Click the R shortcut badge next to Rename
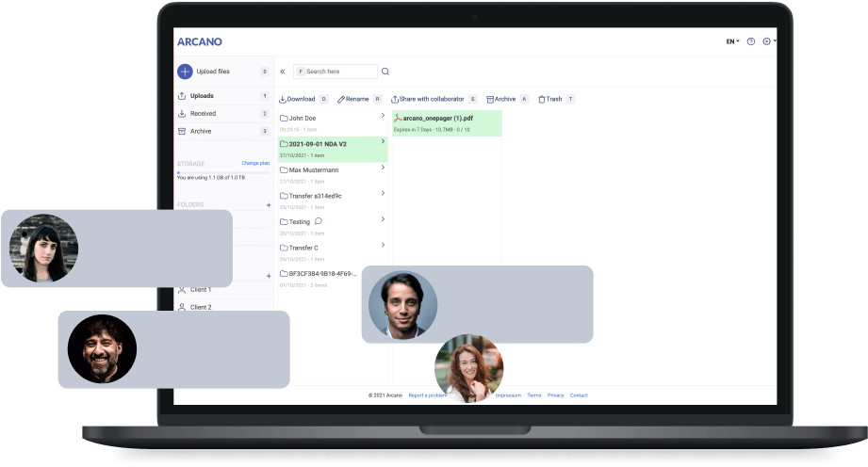Image resolution: width=868 pixels, height=467 pixels. coord(378,99)
